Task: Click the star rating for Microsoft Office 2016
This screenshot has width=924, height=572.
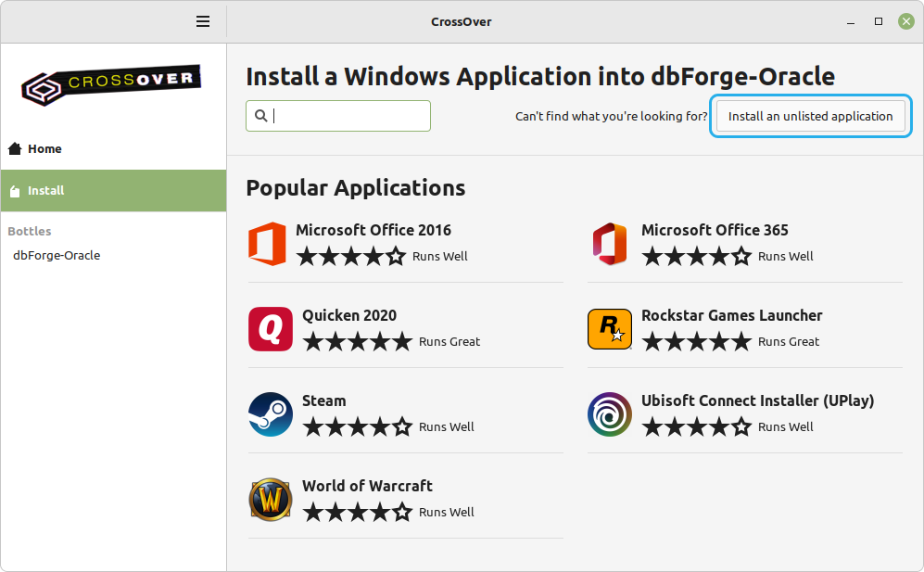Action: (351, 257)
